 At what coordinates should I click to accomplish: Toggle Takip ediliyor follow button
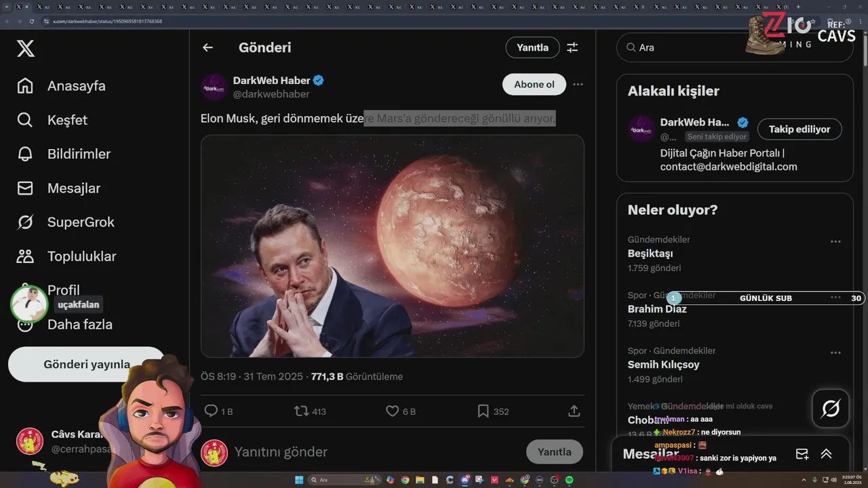tap(800, 129)
